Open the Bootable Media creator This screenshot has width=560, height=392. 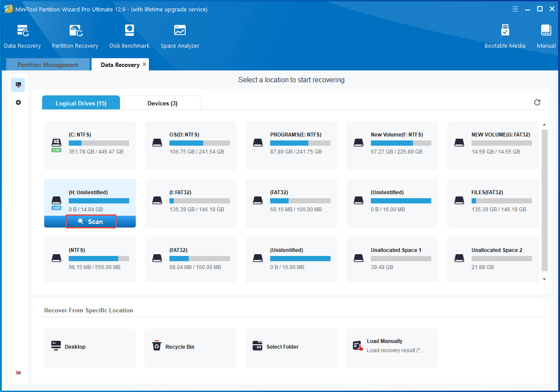pos(505,37)
